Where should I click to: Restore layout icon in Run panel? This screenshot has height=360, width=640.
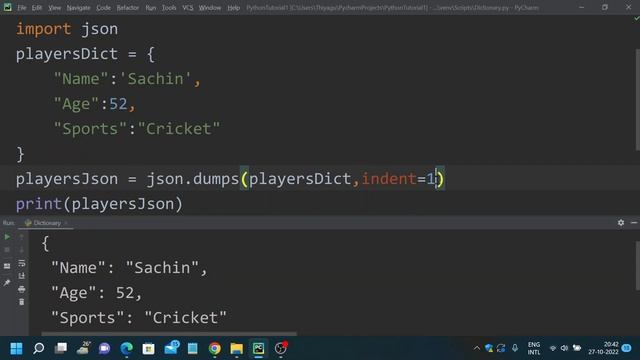click(7, 266)
